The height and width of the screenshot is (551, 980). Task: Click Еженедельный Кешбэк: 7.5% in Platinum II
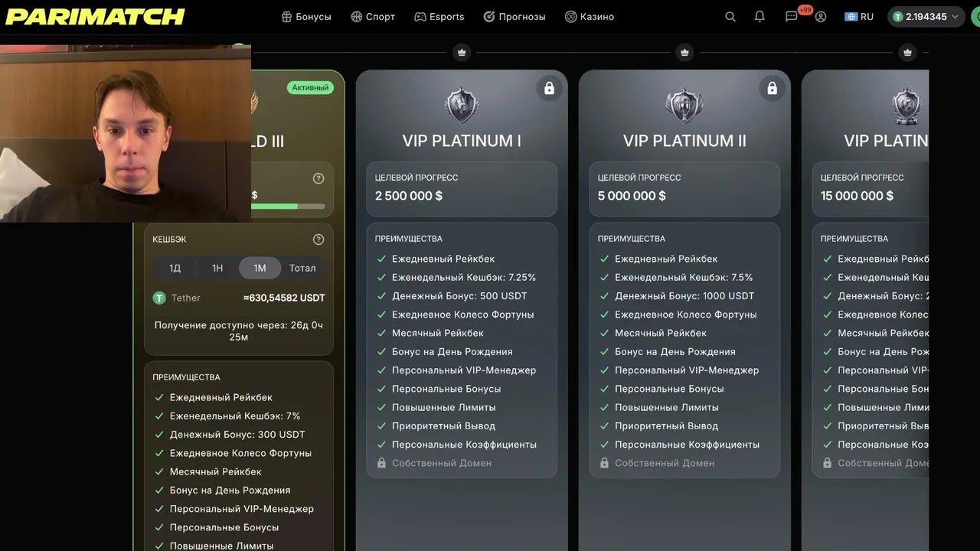tap(684, 277)
